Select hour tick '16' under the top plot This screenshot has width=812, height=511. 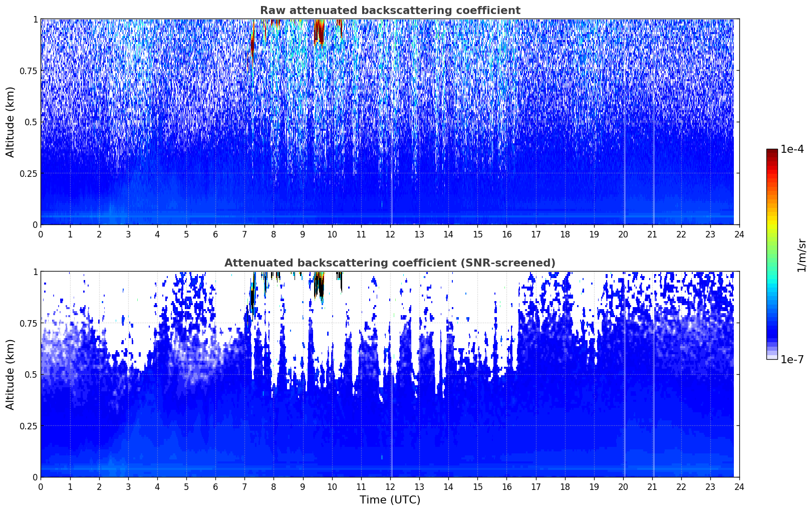tap(506, 234)
